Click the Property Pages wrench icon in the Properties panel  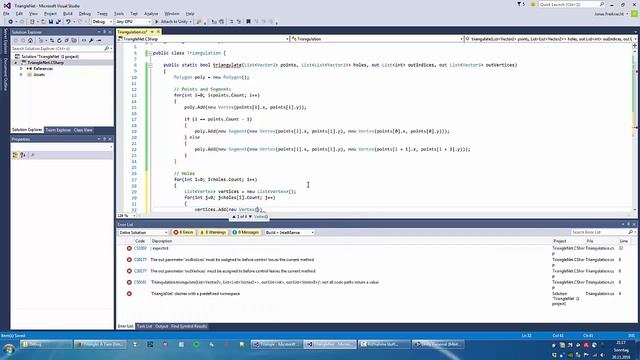[x=33, y=155]
